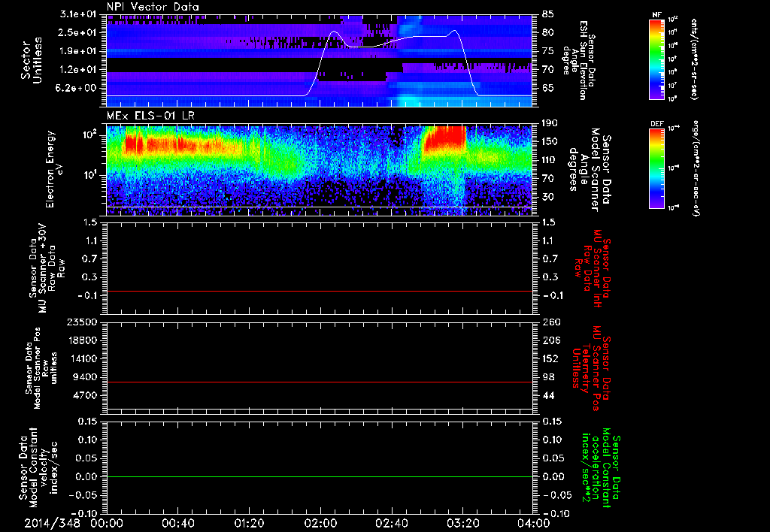Click the "04:00" time axis label

(534, 523)
